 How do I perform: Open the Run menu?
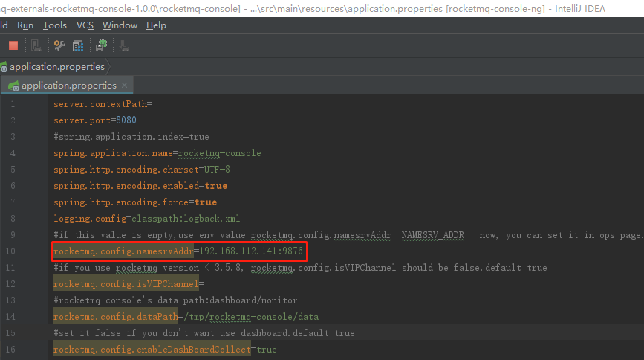coord(25,25)
